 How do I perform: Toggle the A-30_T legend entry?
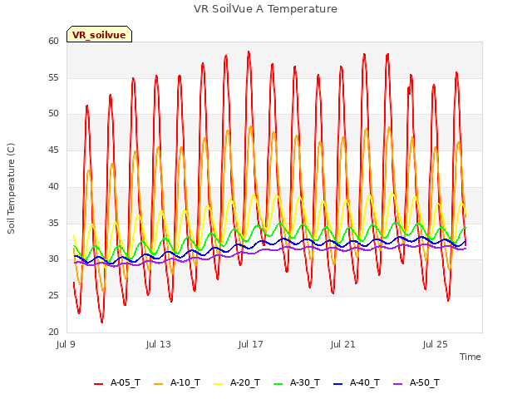pos(297,382)
